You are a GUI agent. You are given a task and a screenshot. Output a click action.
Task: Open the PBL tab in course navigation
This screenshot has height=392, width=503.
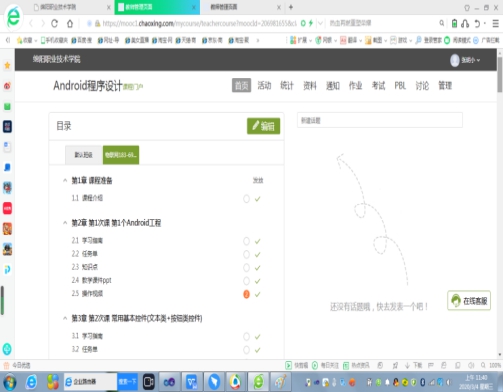(400, 86)
